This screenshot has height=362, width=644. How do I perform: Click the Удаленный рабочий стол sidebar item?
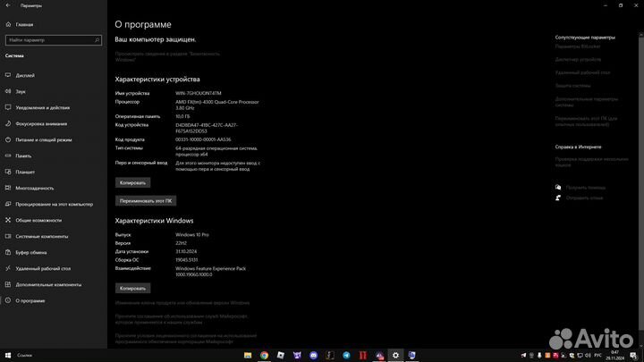pos(42,268)
